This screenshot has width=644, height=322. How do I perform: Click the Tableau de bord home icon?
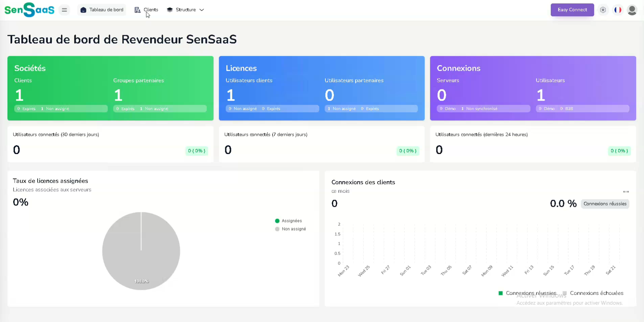pyautogui.click(x=83, y=10)
